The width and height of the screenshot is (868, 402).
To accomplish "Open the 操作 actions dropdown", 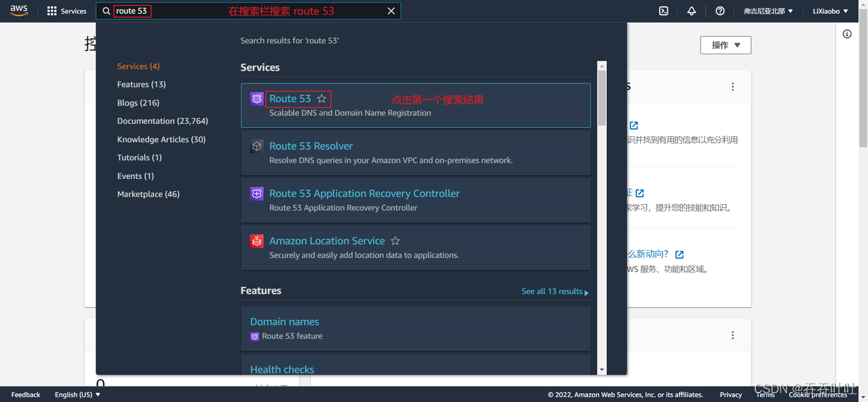I will pos(726,45).
